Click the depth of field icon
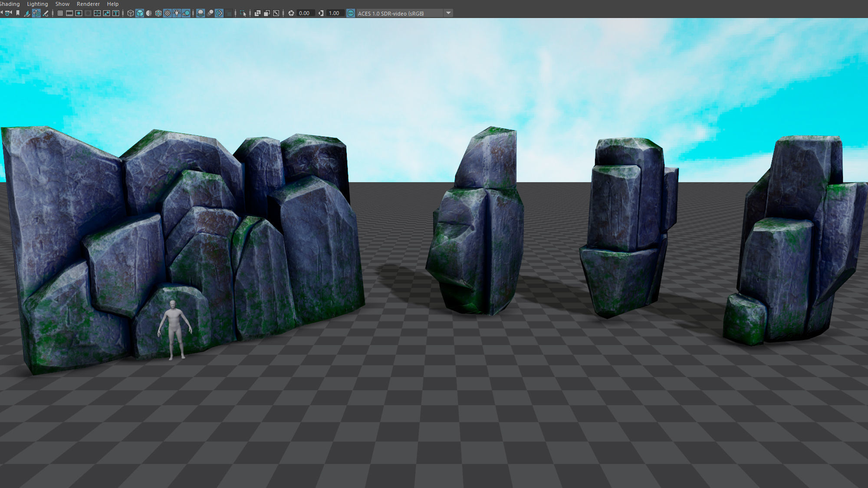 [x=229, y=13]
